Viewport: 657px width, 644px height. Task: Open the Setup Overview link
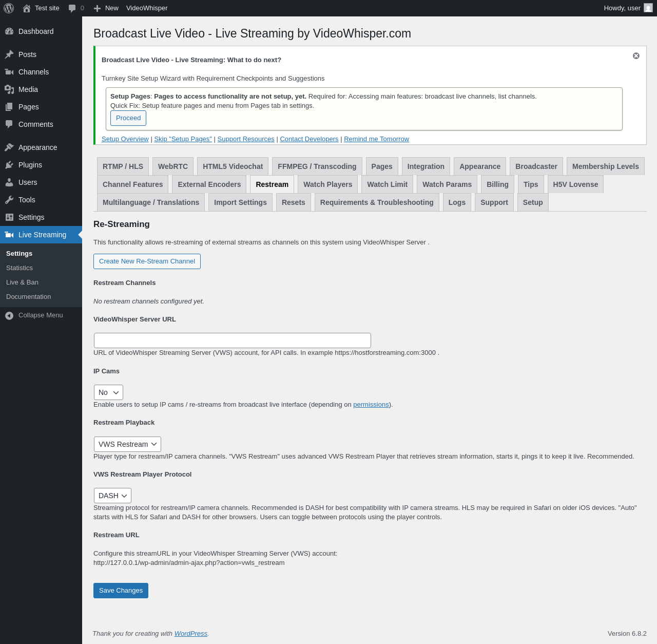tap(125, 139)
